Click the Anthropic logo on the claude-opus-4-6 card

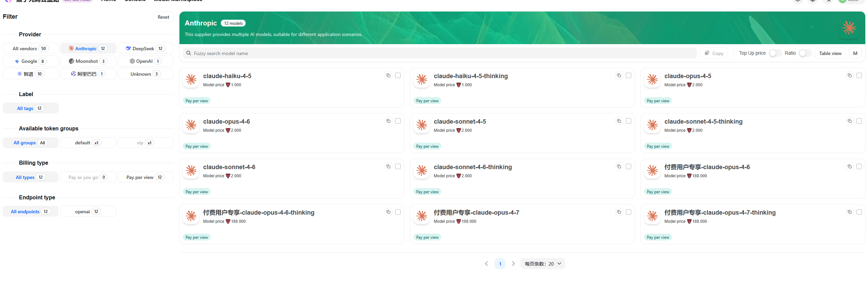coord(191,125)
